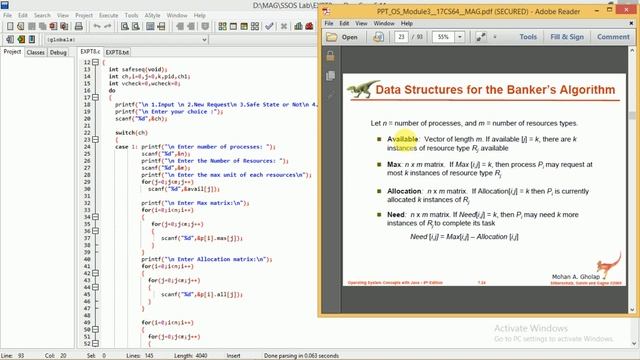
Task: Click the Find icon in Dev-C++ toolbar
Action: click(x=125, y=26)
